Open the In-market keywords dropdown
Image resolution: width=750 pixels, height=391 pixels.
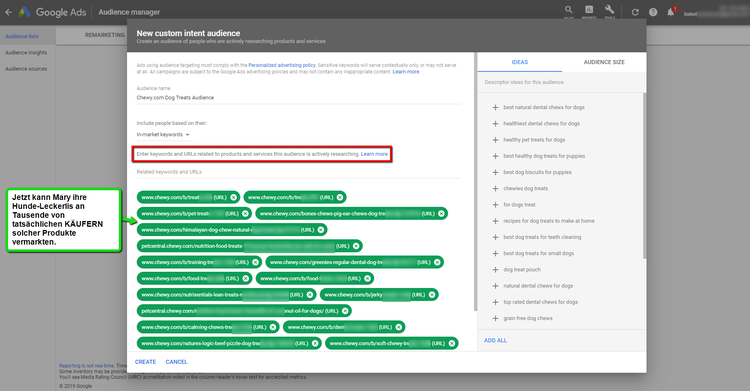(x=163, y=134)
